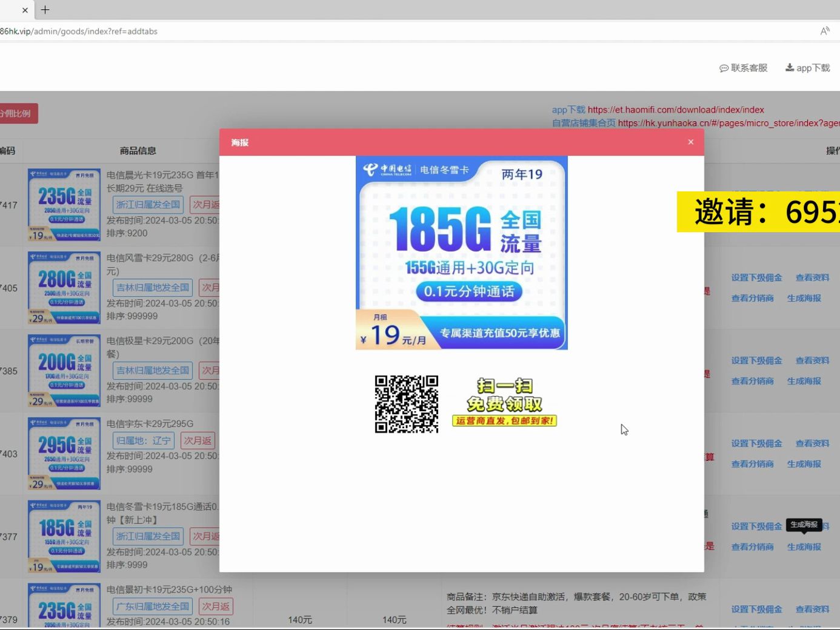Click the 200G 电信极星卡 product thumbnail
840x630 pixels.
[x=64, y=371]
